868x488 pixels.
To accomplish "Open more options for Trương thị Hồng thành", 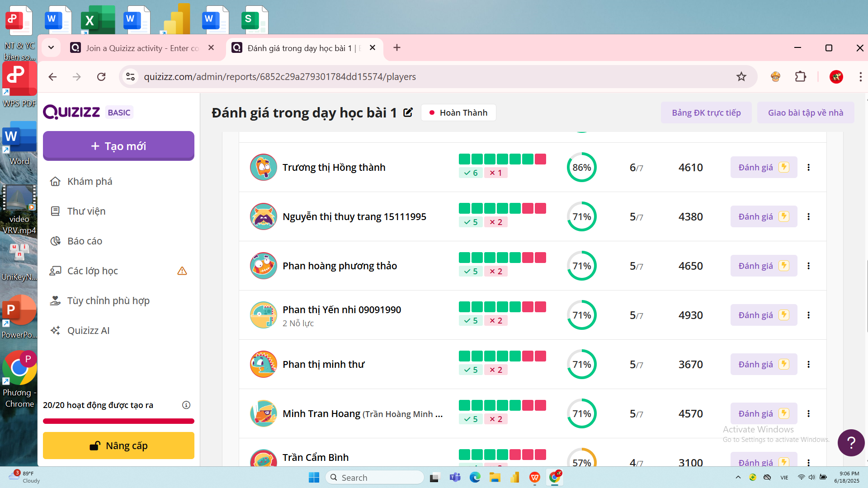I will tap(808, 167).
